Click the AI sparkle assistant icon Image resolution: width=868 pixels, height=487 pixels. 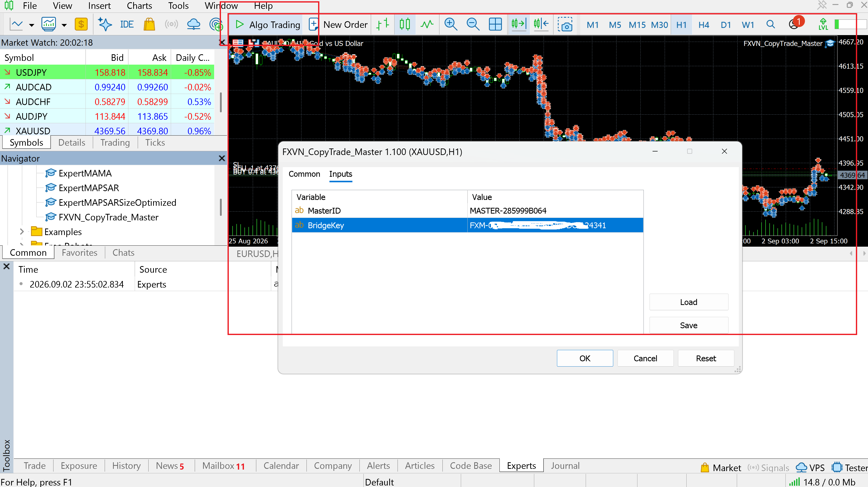[x=104, y=25]
